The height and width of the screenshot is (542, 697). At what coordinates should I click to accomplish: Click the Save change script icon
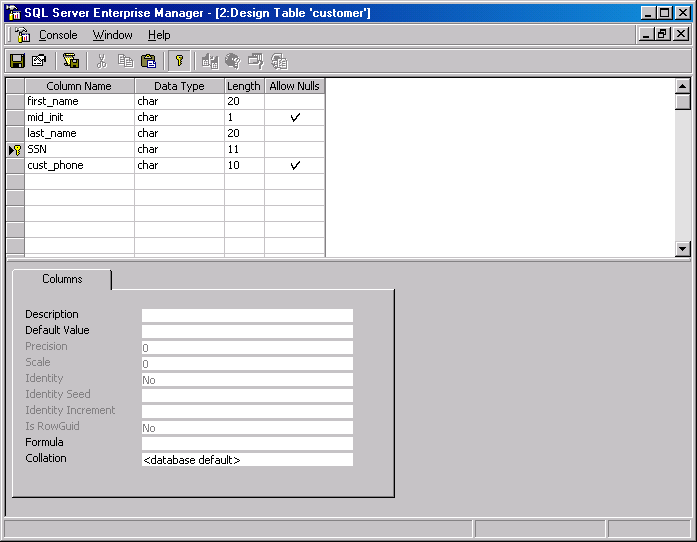tap(71, 61)
